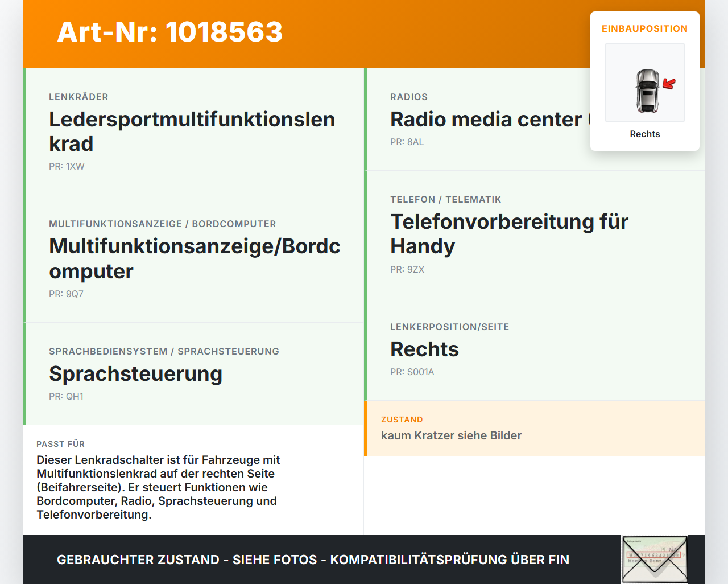This screenshot has width=728, height=584.
Task: Click the Telefonvorbereitung für Handy card
Action: (509, 233)
